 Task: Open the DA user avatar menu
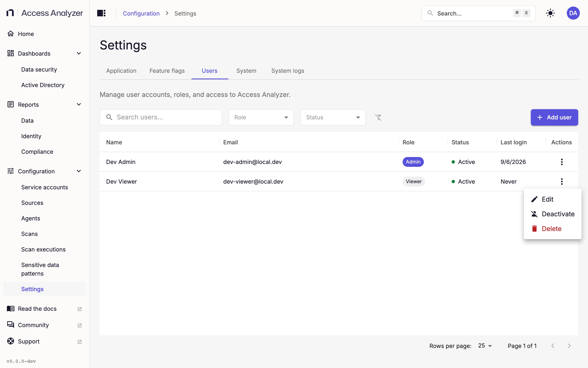(x=573, y=13)
